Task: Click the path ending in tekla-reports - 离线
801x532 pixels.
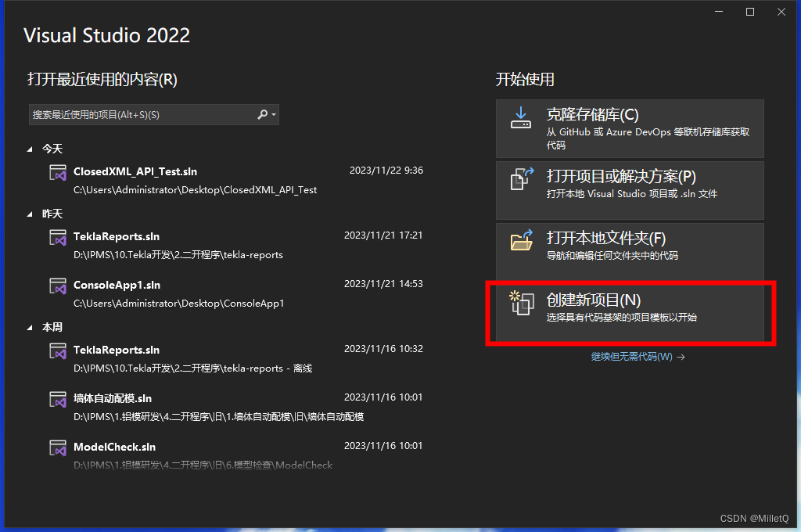Action: tap(192, 368)
